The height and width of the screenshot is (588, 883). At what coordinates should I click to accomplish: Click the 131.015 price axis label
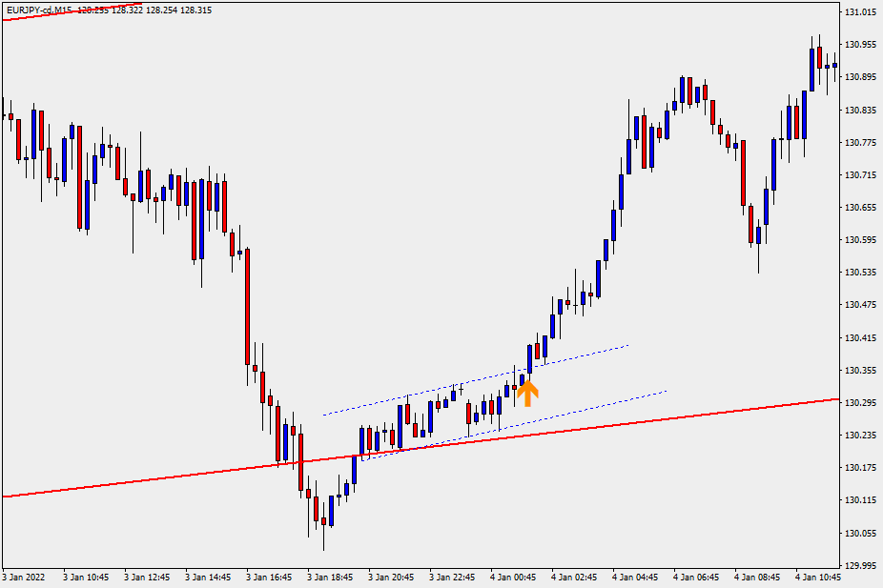coord(861,12)
